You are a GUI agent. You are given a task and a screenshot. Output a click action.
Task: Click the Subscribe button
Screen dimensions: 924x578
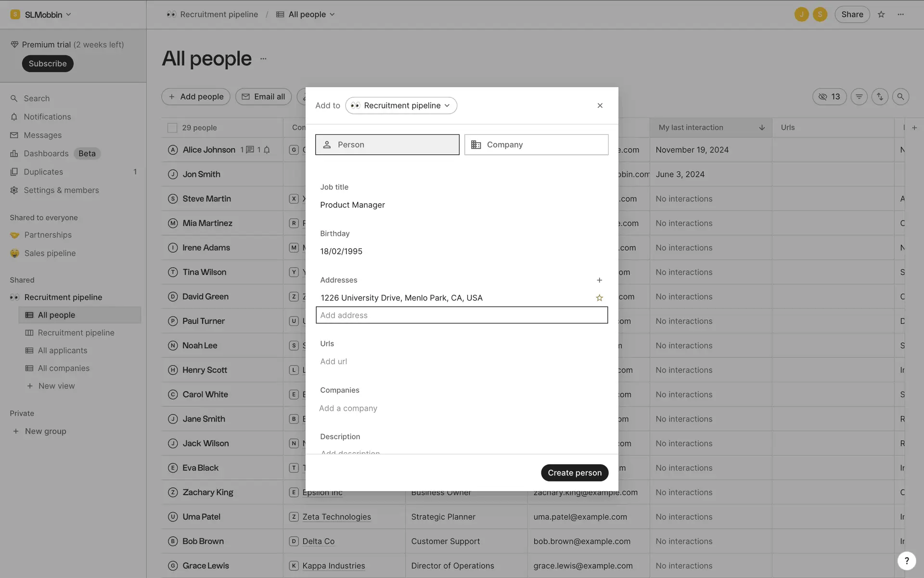tap(48, 64)
